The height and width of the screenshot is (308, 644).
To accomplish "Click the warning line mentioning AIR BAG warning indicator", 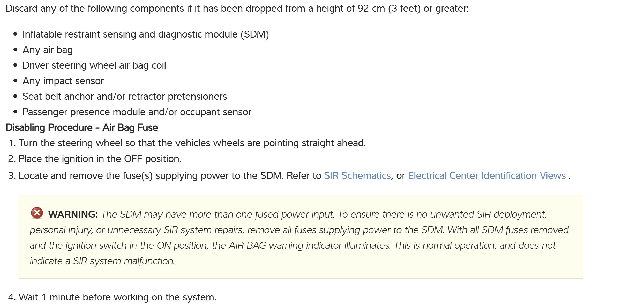I will (293, 245).
